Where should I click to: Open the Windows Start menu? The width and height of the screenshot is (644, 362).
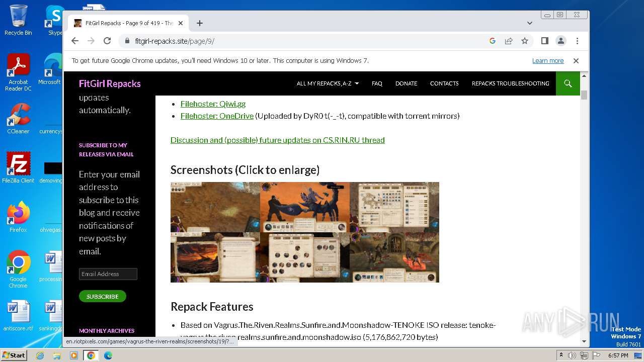click(x=14, y=355)
